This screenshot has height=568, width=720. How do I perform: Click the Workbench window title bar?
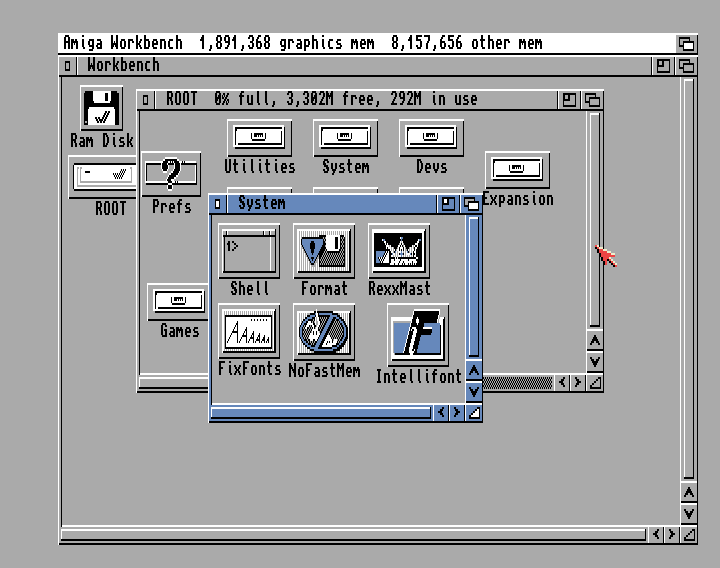tap(364, 66)
